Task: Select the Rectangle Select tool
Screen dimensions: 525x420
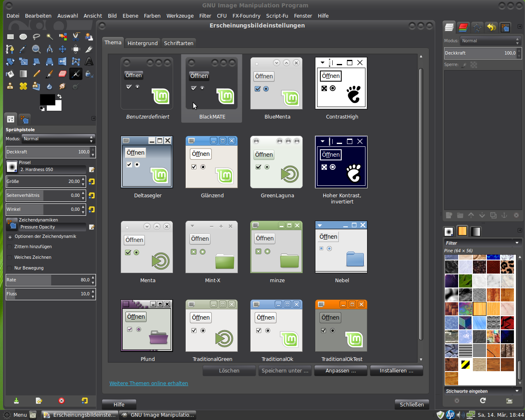Action: point(10,37)
